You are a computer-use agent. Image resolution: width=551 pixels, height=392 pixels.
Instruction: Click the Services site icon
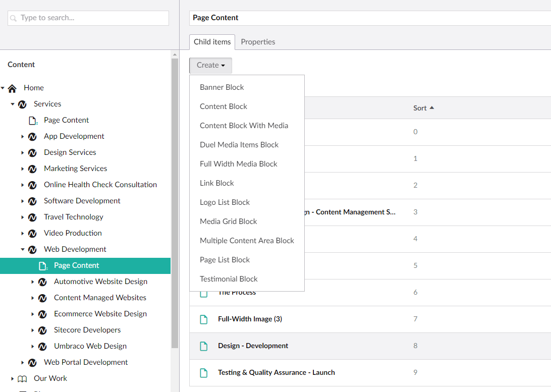[22, 103]
